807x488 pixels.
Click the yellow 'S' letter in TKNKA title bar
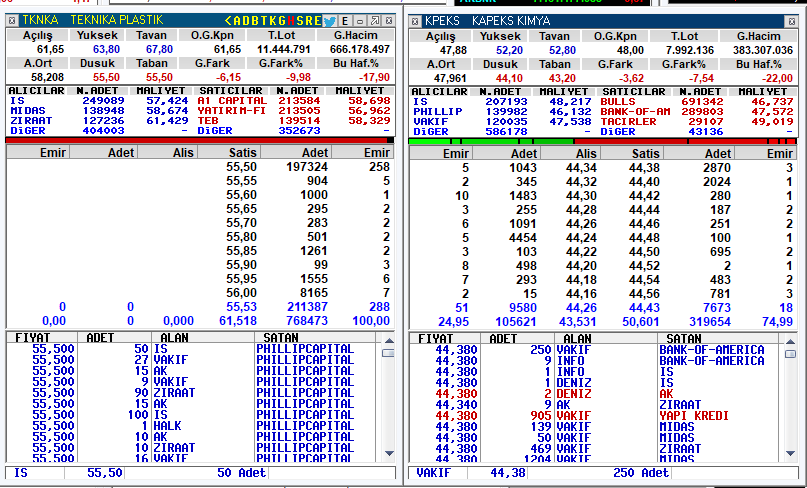(300, 21)
